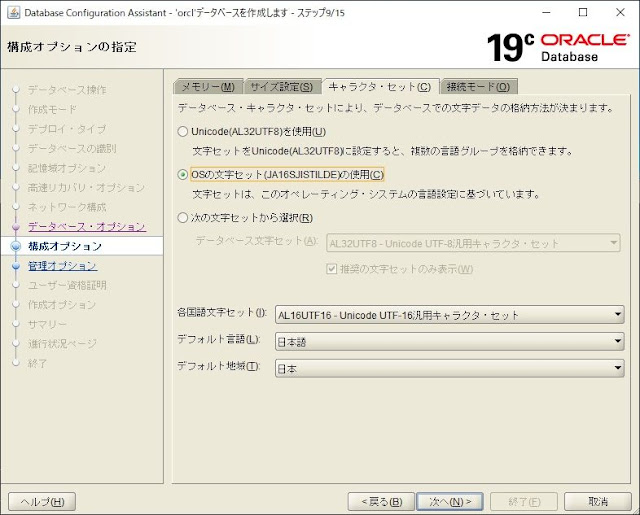Click the データベース操作 step in sidebar

[67, 89]
